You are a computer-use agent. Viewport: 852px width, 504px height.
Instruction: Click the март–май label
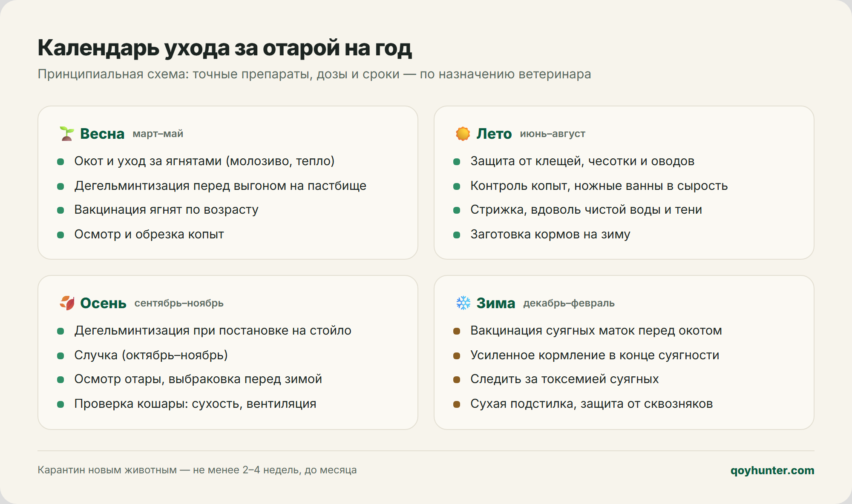tap(158, 134)
